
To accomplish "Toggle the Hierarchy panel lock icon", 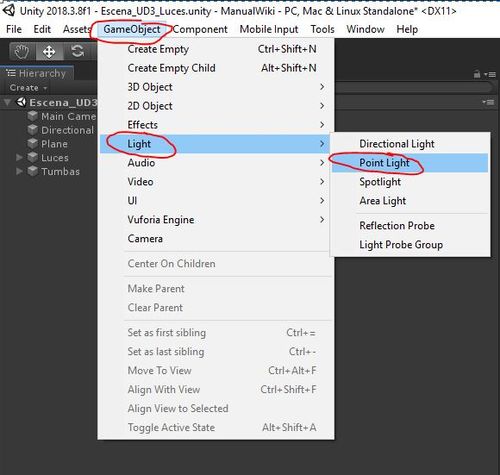I will coord(477,74).
